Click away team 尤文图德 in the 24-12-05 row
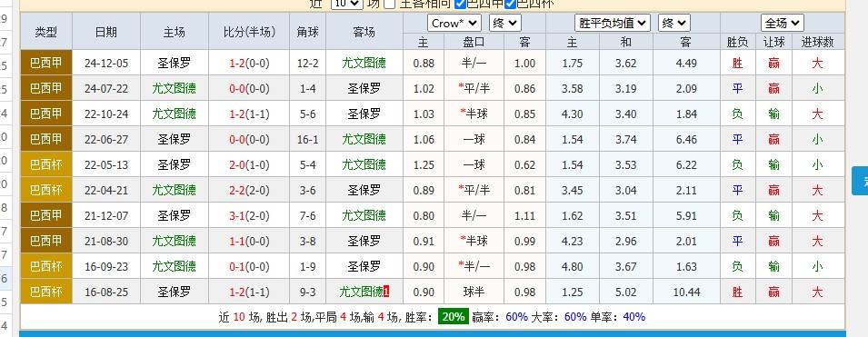Viewport: 868px width, 337px height. point(364,63)
